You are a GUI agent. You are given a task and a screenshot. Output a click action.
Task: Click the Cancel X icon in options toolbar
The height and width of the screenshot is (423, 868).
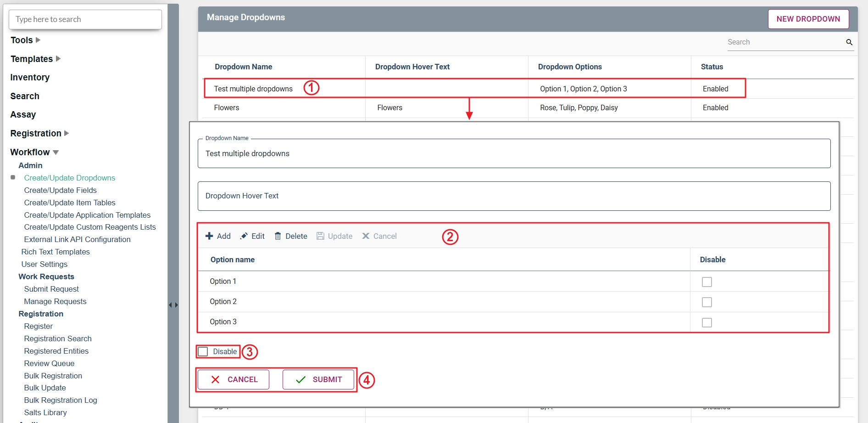366,236
